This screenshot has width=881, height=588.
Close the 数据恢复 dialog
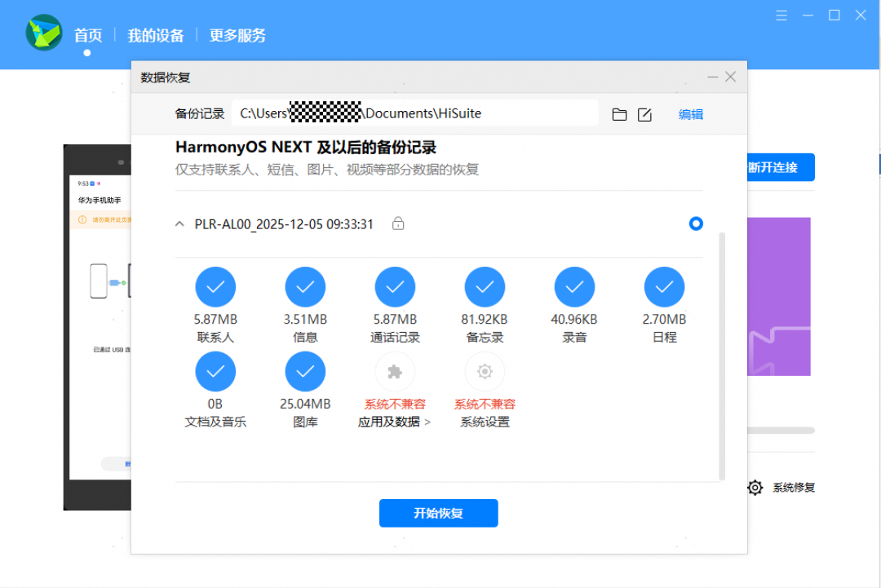[x=730, y=77]
